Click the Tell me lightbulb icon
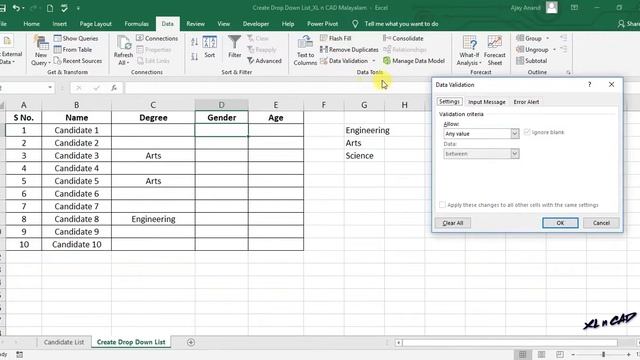This screenshot has width=640, height=360. point(355,24)
